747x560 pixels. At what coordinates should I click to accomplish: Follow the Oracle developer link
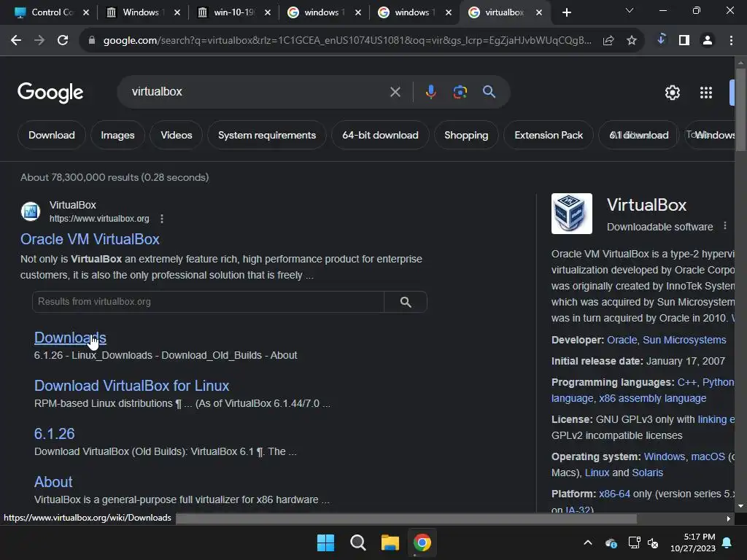coord(622,340)
